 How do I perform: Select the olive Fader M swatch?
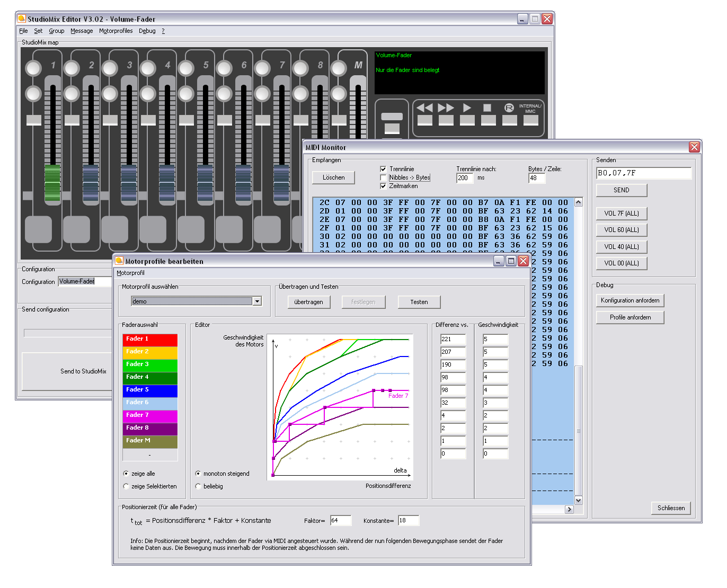(x=150, y=441)
